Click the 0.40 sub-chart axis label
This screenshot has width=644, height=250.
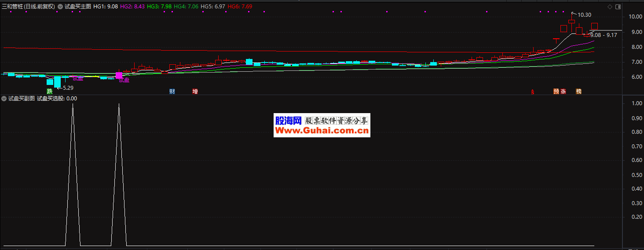pyautogui.click(x=637, y=189)
